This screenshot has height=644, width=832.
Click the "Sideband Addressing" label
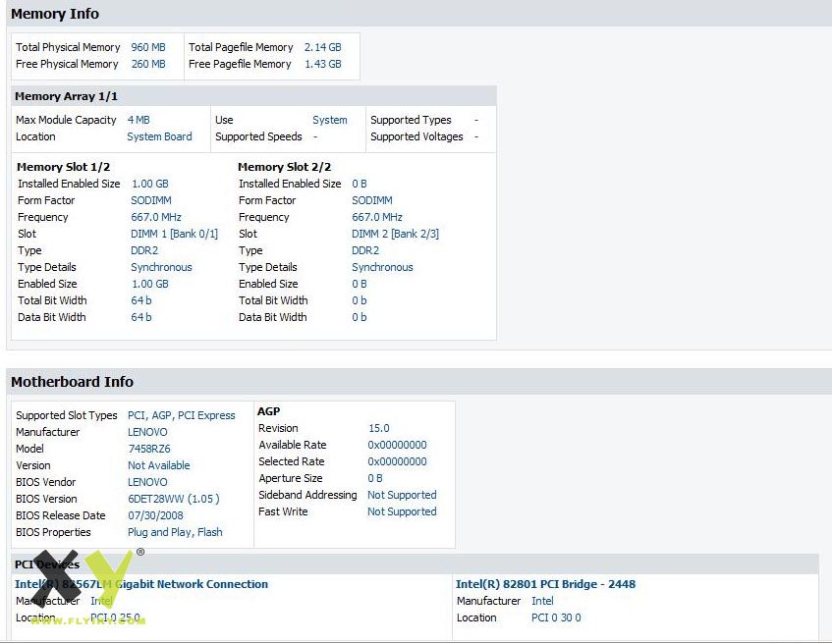(307, 496)
